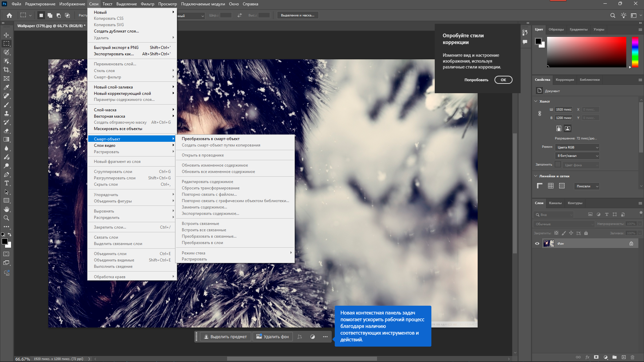Select the Hand tool
The image size is (644, 362).
(6, 209)
